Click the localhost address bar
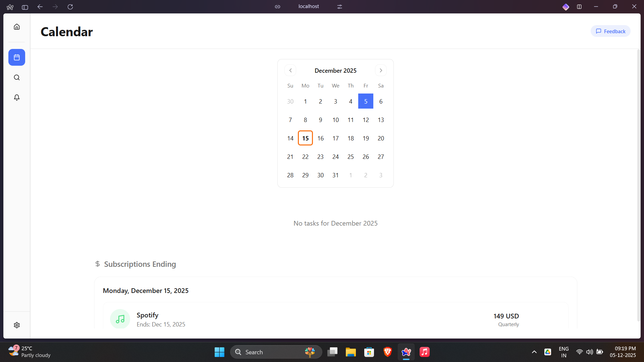Screen dimensions: 644x362 (x=309, y=6)
